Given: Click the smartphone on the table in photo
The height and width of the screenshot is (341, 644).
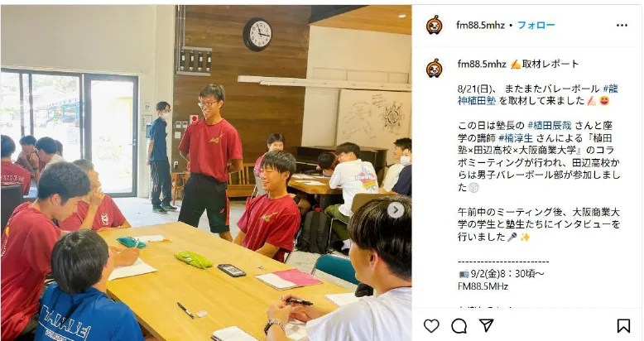Looking at the screenshot, I should [x=232, y=270].
